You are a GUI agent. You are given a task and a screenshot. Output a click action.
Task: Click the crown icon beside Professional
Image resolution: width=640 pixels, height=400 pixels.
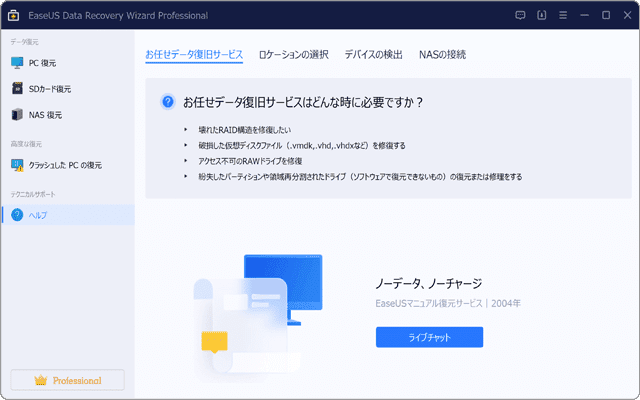(41, 380)
